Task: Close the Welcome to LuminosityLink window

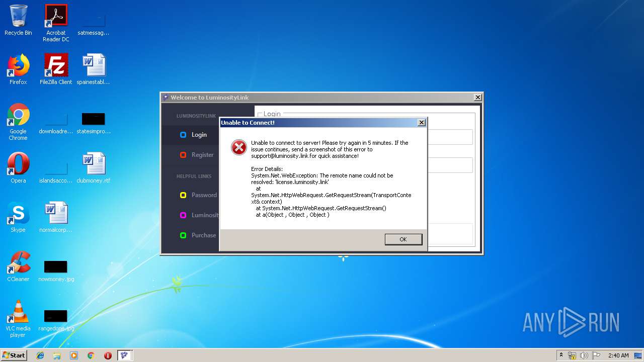Action: point(478,98)
